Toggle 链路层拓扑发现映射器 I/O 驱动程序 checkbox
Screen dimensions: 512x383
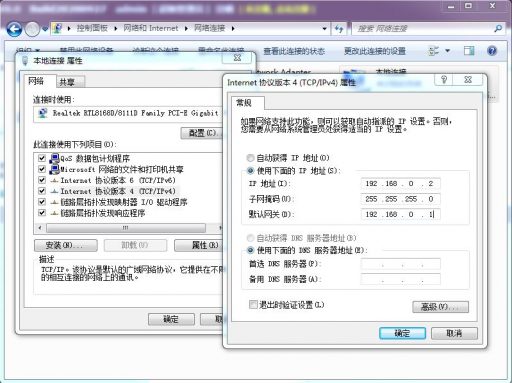pos(42,202)
